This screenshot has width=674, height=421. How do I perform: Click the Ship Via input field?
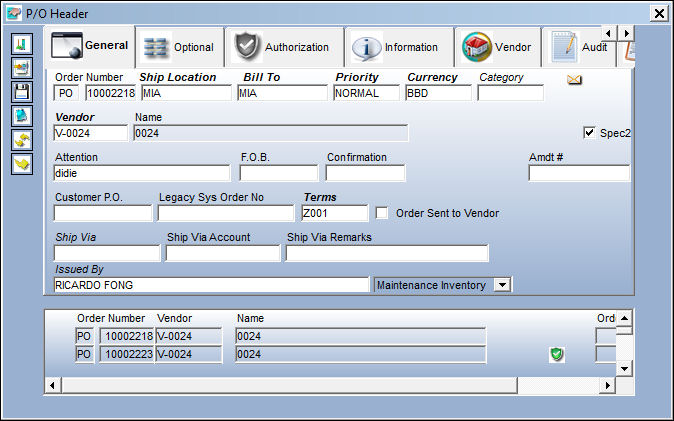coord(107,253)
